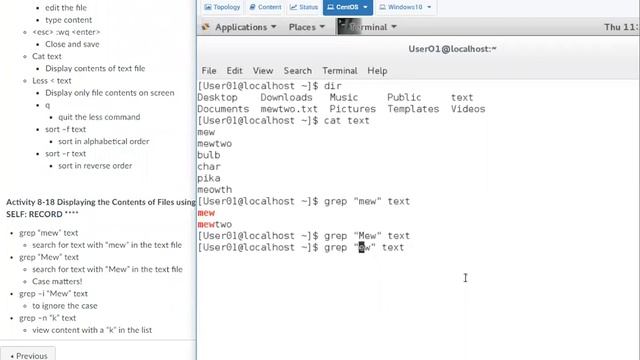Image resolution: width=640 pixels, height=360 pixels.
Task: Click the 'cat text' command line
Action: 283,121
